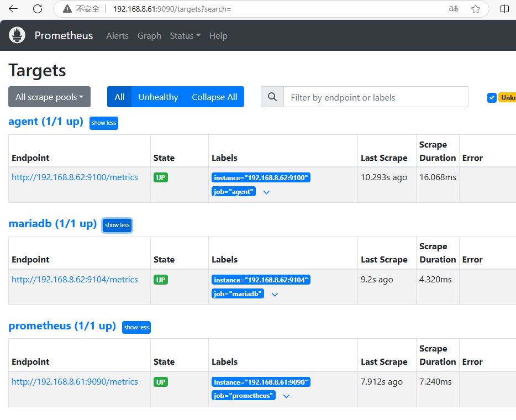Image resolution: width=516 pixels, height=420 pixels.
Task: Open the 192.168.8.62:9104 metrics endpoint link
Action: click(x=75, y=280)
